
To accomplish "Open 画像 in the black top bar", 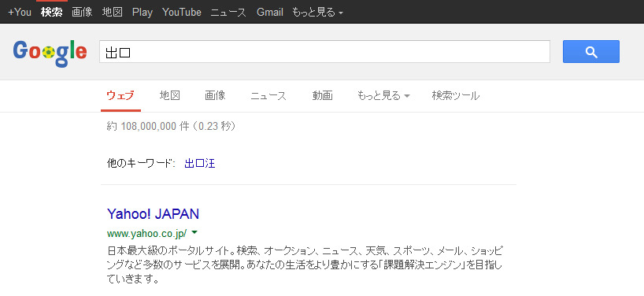I will point(82,13).
